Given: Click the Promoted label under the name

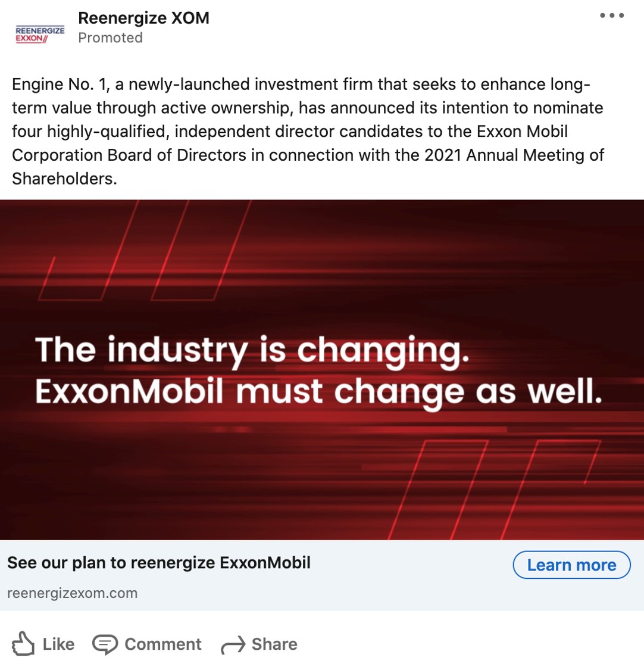Looking at the screenshot, I should coord(110,38).
